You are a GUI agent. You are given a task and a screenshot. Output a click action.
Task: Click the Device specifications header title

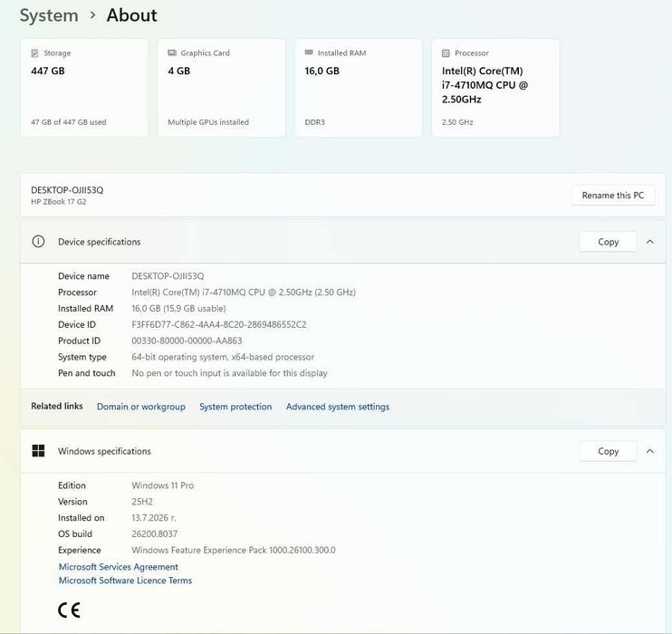[x=99, y=242]
